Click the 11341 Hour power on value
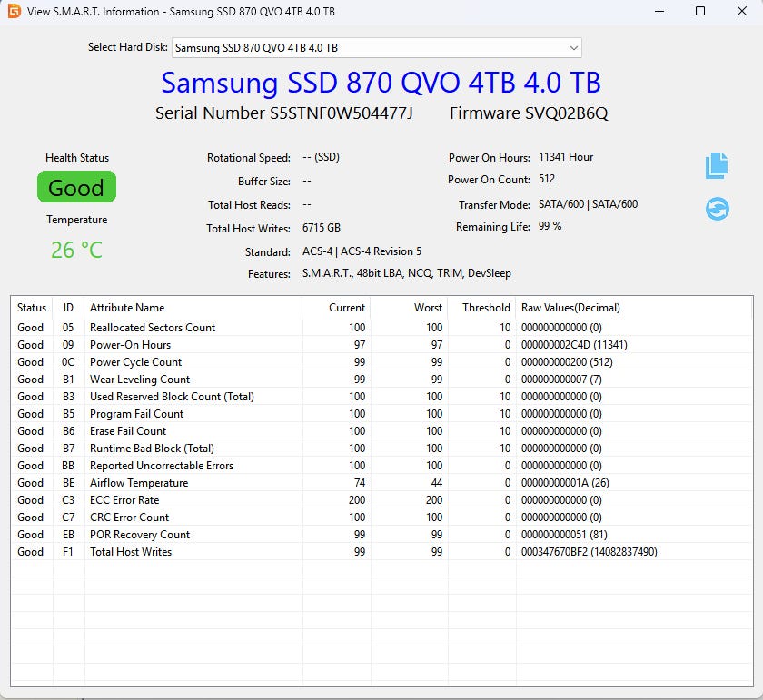This screenshot has width=763, height=700. coord(565,157)
